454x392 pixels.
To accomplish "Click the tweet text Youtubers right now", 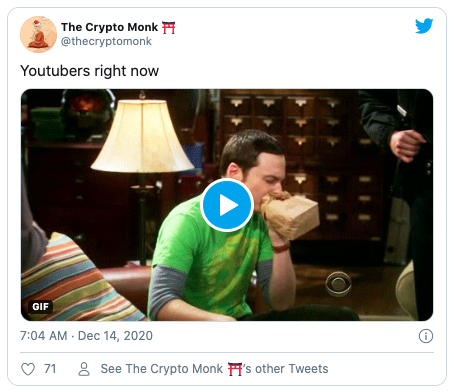I will point(90,71).
